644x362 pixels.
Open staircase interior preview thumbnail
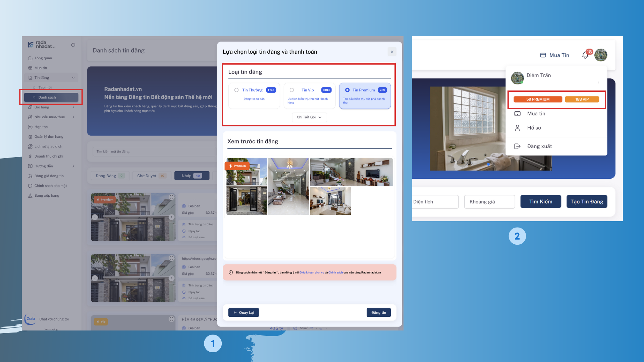pos(288,186)
